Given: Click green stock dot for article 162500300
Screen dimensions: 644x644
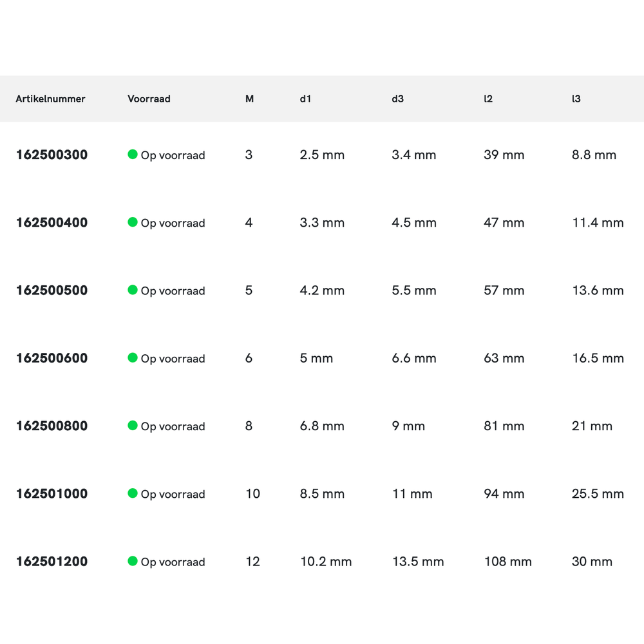Looking at the screenshot, I should pyautogui.click(x=133, y=155).
